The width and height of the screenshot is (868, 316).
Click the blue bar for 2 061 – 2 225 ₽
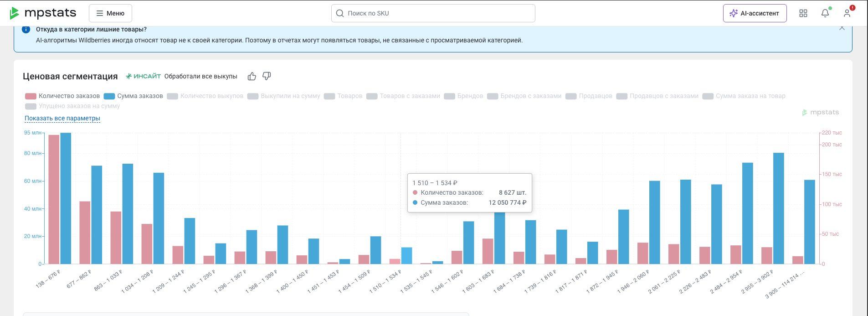(x=686, y=222)
